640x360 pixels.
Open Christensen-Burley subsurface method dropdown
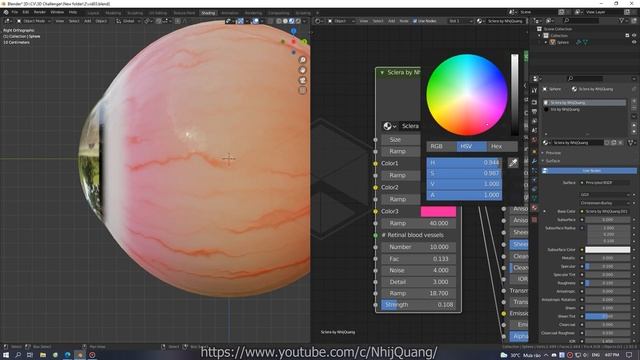(x=604, y=203)
